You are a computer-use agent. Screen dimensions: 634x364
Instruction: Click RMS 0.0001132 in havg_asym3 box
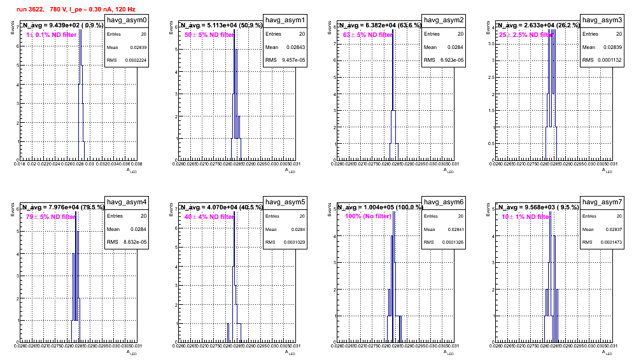pyautogui.click(x=602, y=60)
